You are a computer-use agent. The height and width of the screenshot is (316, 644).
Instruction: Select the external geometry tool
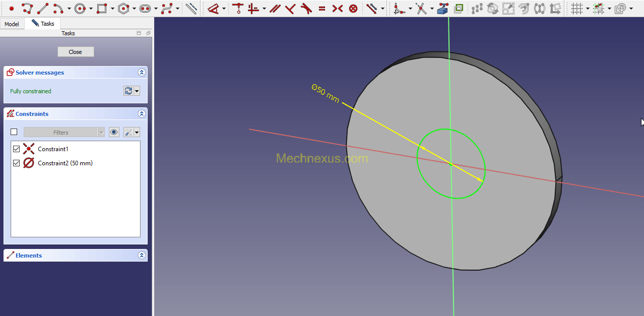443,9
